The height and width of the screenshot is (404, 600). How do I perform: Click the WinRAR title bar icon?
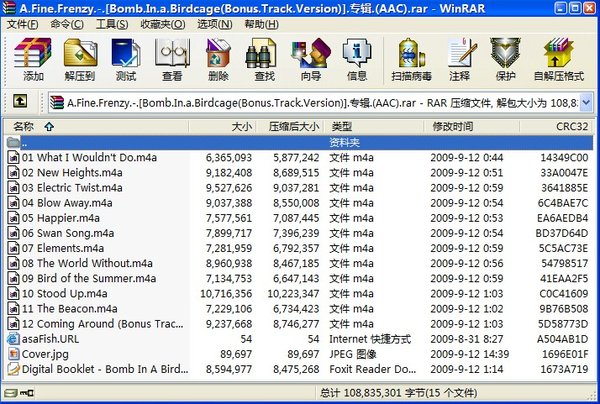(9, 8)
